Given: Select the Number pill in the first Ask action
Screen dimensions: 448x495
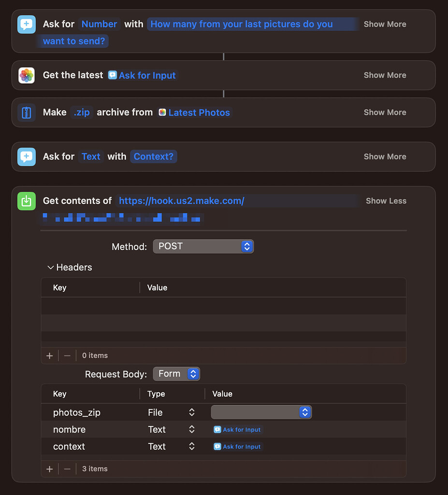Looking at the screenshot, I should [99, 24].
